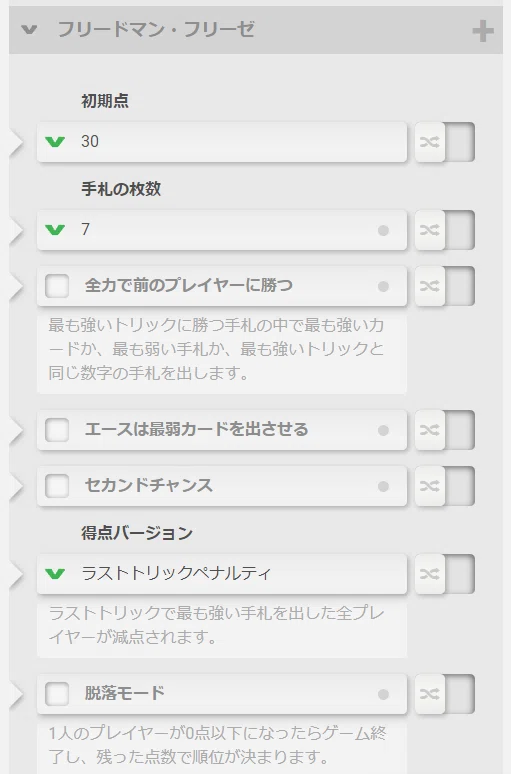Click the plus icon in フリードマン・フリーゼ header

[482, 31]
